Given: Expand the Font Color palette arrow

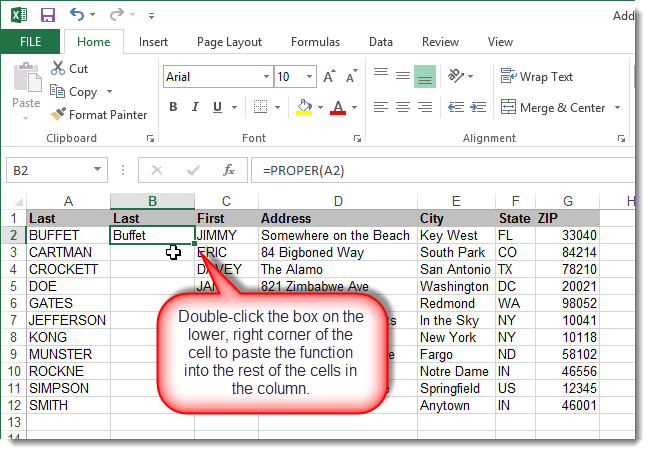Looking at the screenshot, I should 354,107.
